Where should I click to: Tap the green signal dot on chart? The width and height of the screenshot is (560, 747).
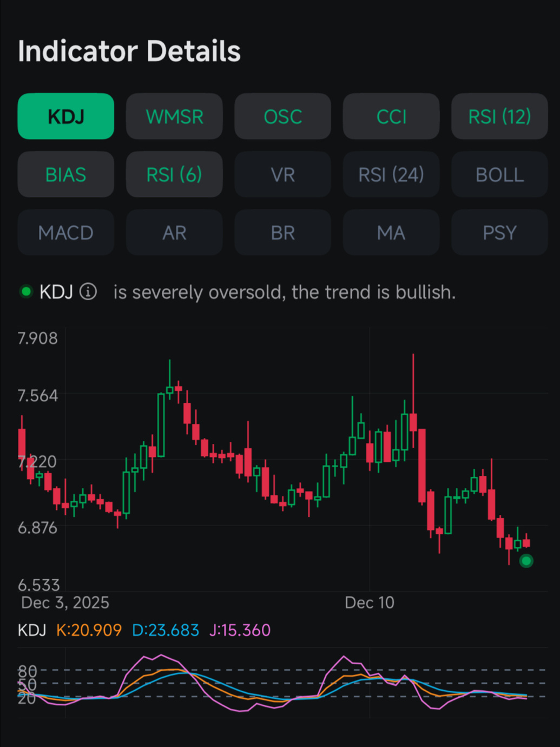(526, 561)
